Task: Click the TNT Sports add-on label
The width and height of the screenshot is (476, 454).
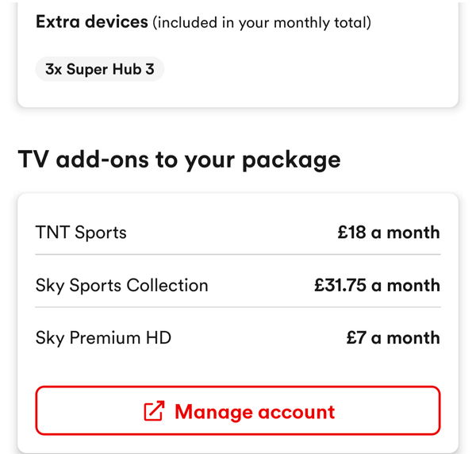Action: tap(81, 233)
